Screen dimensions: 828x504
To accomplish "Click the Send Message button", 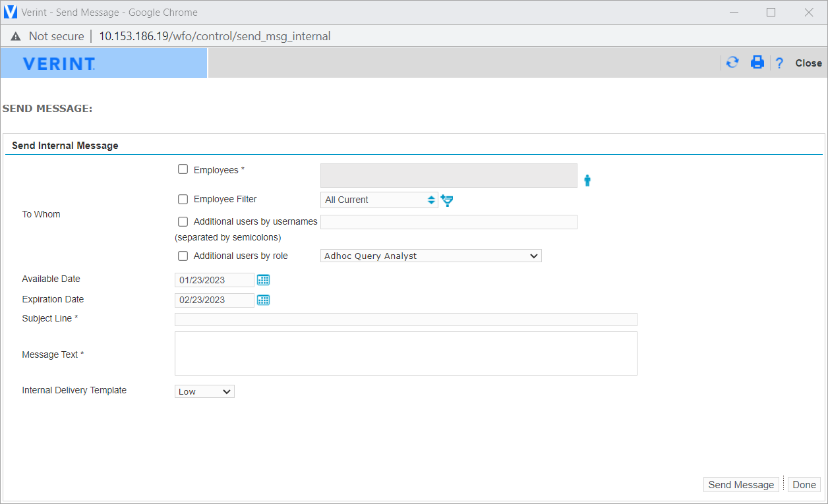I will click(741, 485).
